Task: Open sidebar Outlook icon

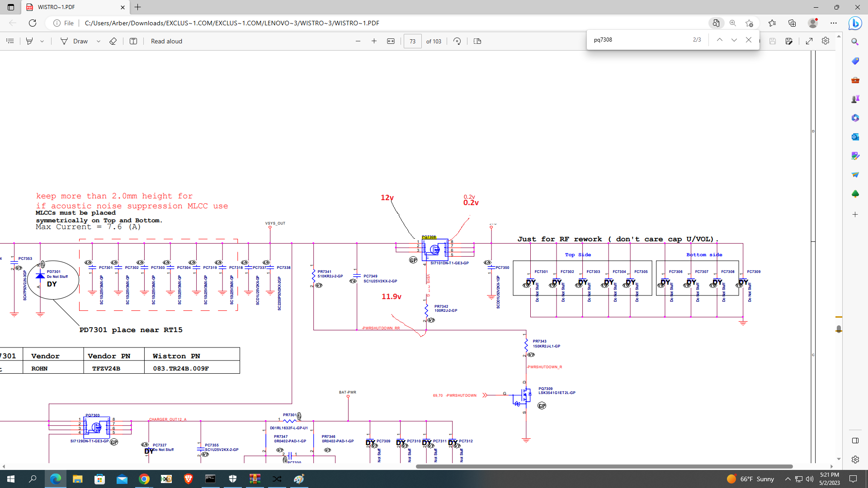Action: [855, 137]
